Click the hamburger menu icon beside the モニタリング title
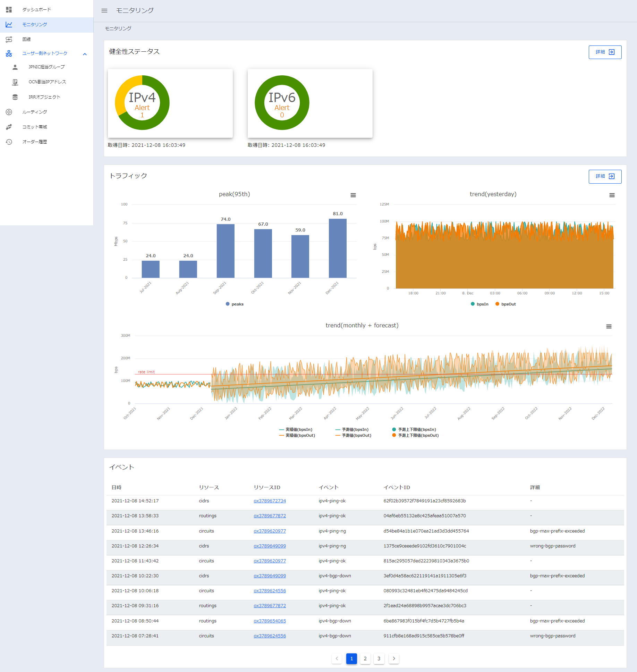The image size is (637, 672). (x=104, y=10)
